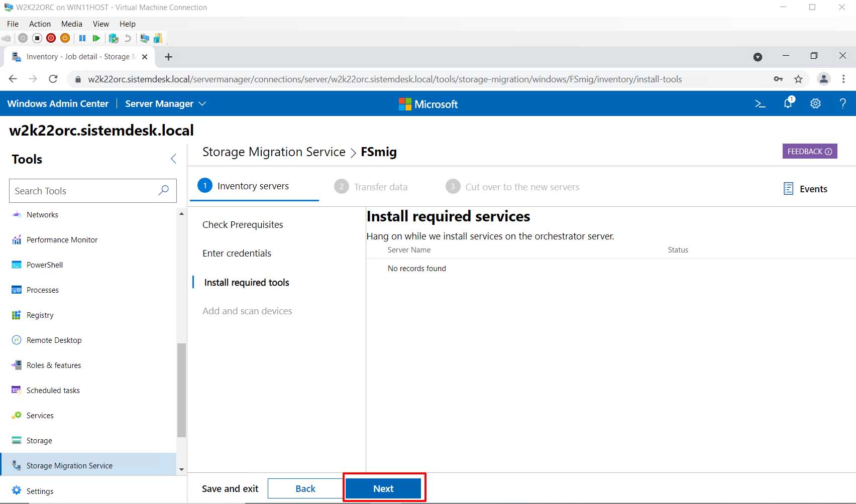The height and width of the screenshot is (504, 856).
Task: Click the orange Save VM state icon
Action: [65, 38]
